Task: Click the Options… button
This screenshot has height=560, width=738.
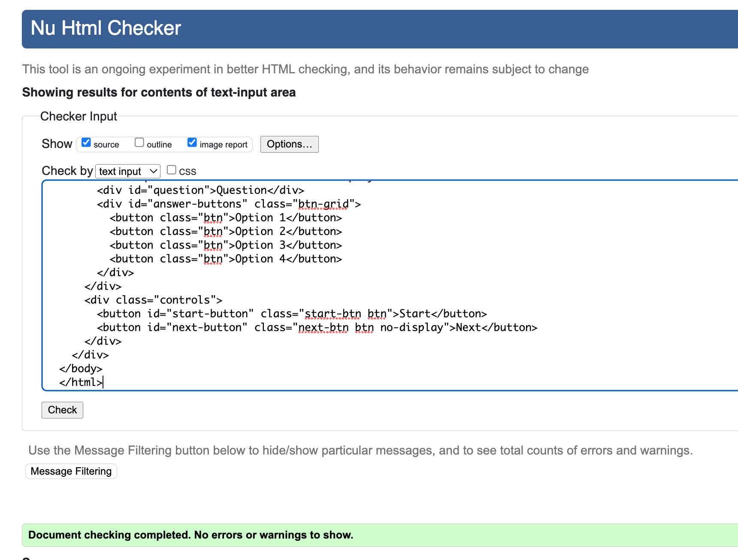Action: click(x=290, y=144)
